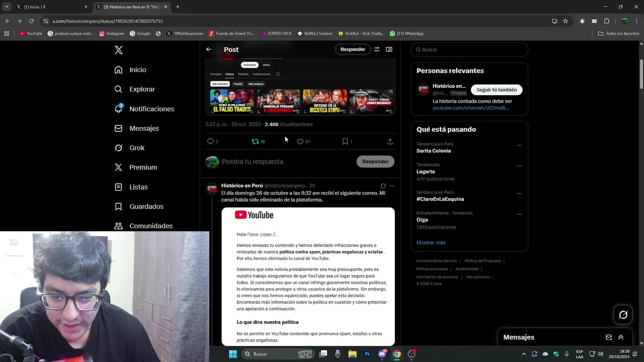Open Política de cookies link

(x=432, y=269)
